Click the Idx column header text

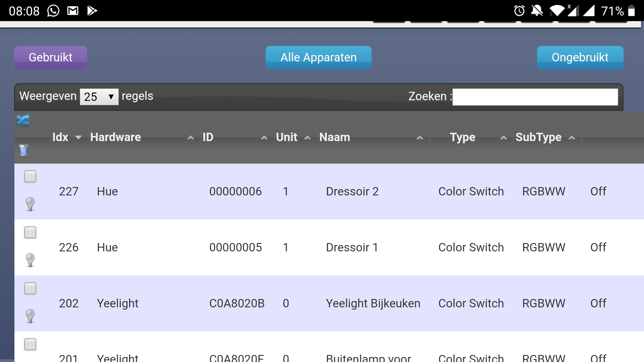tap(60, 137)
